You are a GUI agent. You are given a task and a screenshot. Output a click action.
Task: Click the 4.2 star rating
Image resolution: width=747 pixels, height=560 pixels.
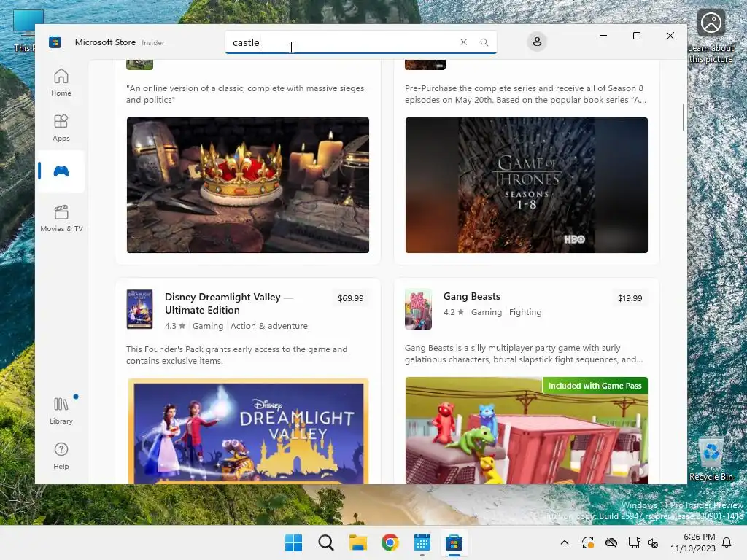454,312
